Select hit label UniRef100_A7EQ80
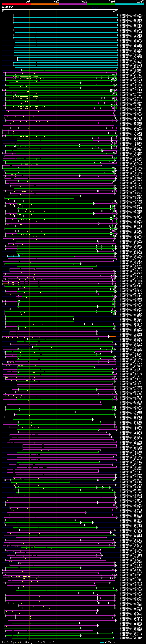Viewport: 146px width, 644px height. coord(131,72)
